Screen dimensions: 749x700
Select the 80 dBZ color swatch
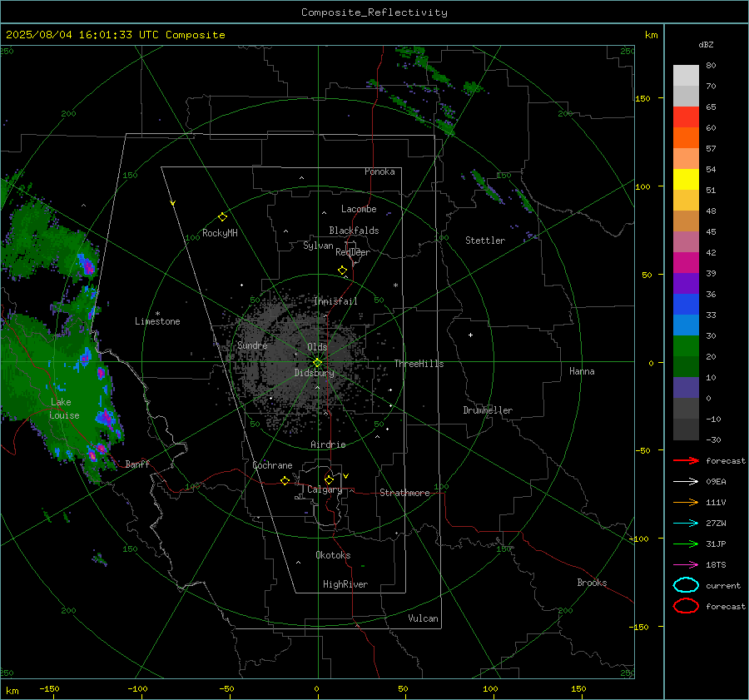686,75
